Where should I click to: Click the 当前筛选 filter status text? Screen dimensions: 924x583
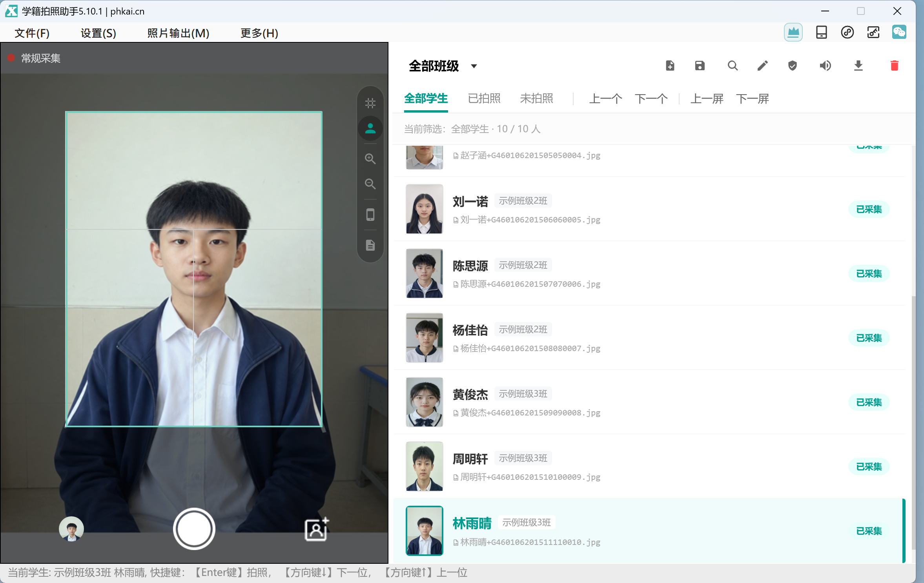[472, 129]
